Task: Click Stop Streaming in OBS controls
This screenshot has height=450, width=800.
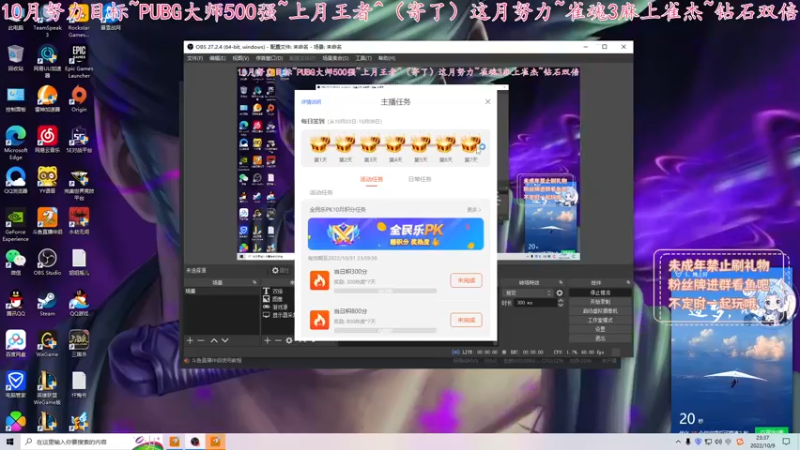Action: 600,293
